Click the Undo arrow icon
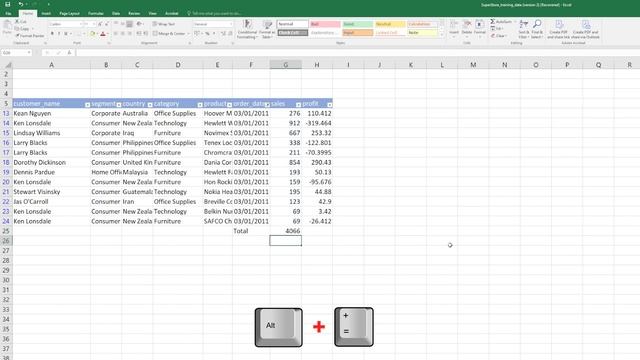Screen dimensions: 640x360 tap(20, 4)
